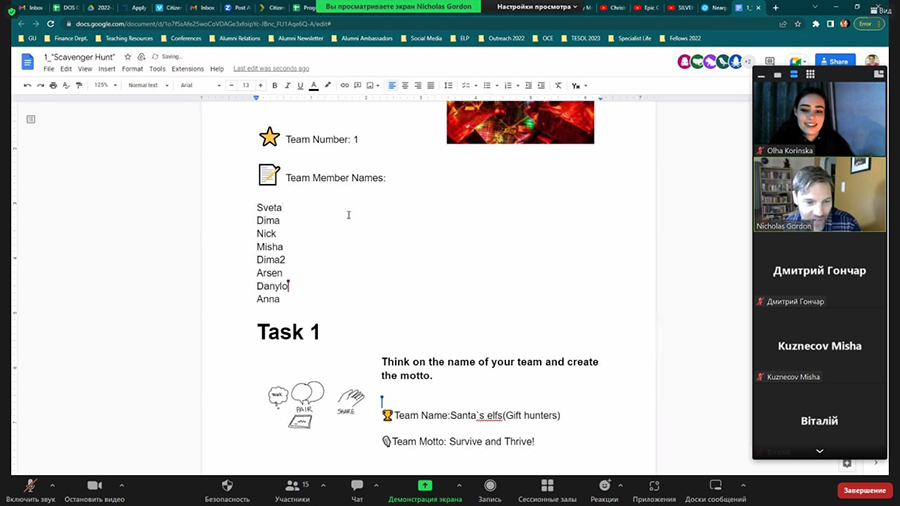Open the Edit menu

point(66,69)
